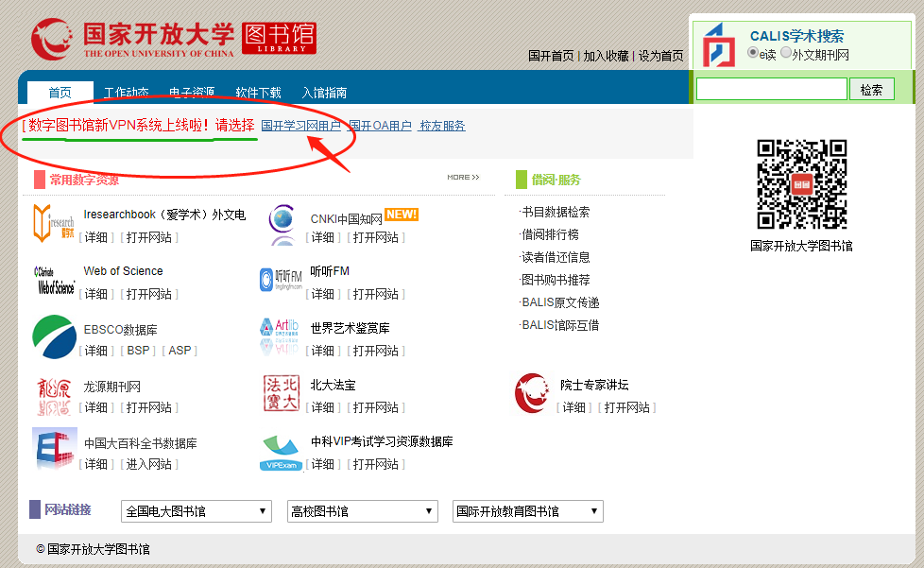Click the 加入收藏 link
The width and height of the screenshot is (924, 568).
(606, 56)
